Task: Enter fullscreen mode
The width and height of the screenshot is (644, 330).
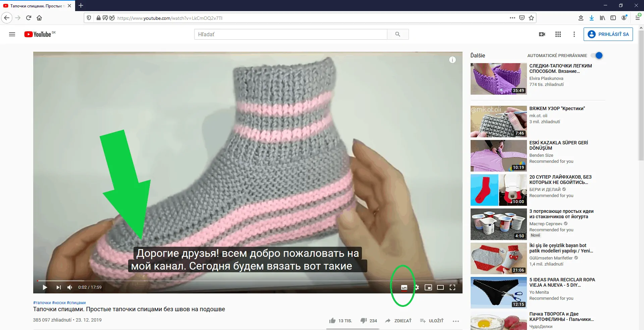Action: (x=452, y=287)
